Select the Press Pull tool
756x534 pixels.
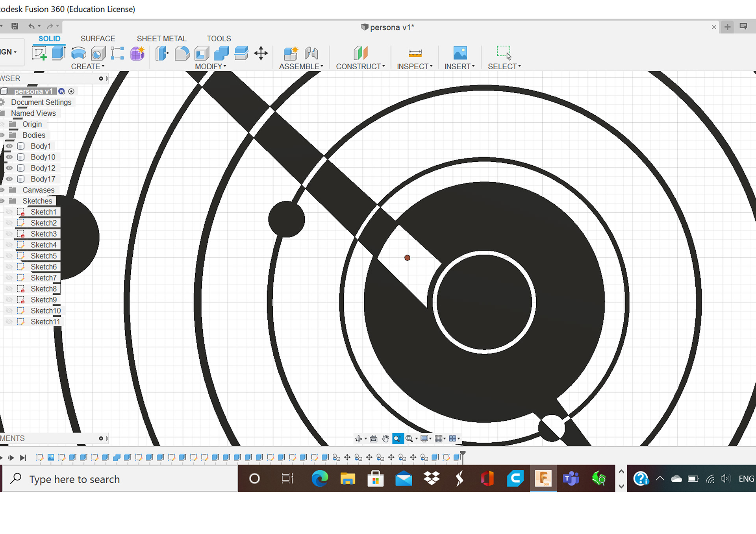[162, 53]
